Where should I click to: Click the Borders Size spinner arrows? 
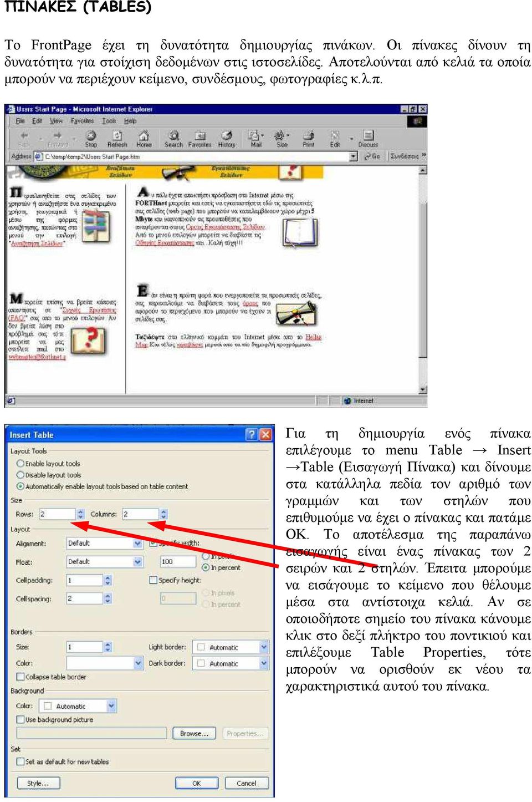pyautogui.click(x=108, y=647)
